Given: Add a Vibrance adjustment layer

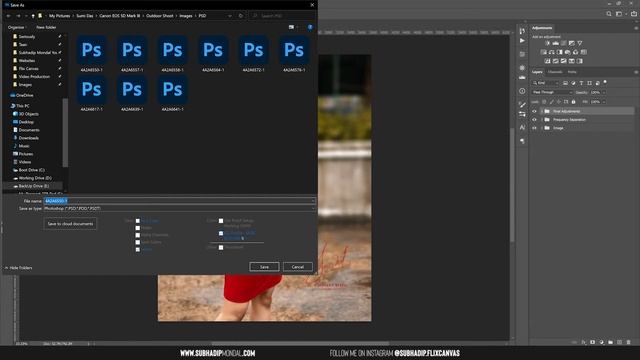Looking at the screenshot, I should point(580,43).
